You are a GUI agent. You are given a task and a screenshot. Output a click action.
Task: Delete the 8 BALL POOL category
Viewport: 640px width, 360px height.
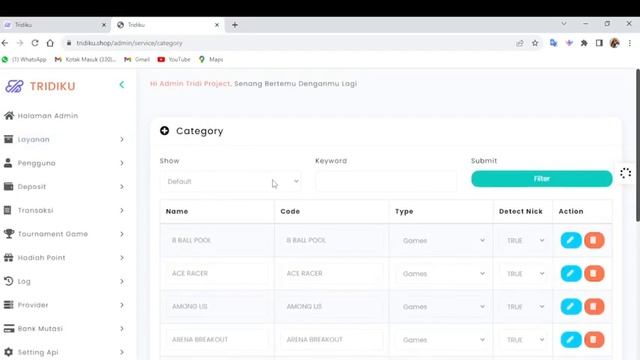tap(594, 240)
